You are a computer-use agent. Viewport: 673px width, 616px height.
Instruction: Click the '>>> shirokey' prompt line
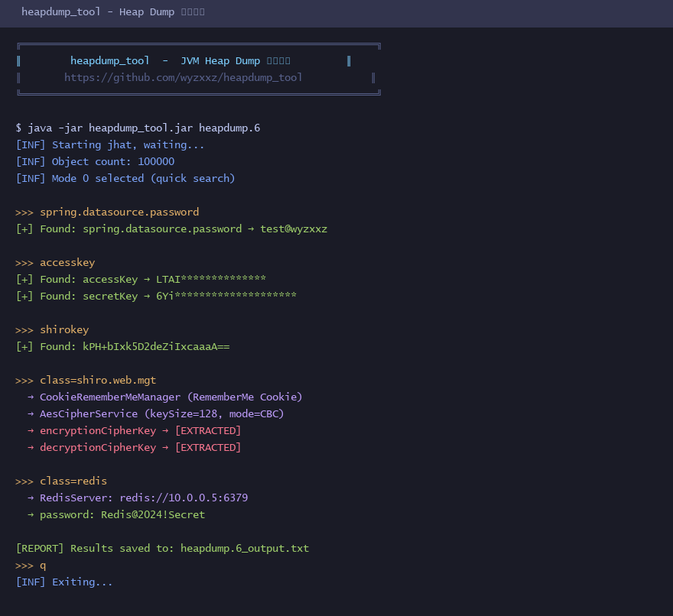click(52, 330)
